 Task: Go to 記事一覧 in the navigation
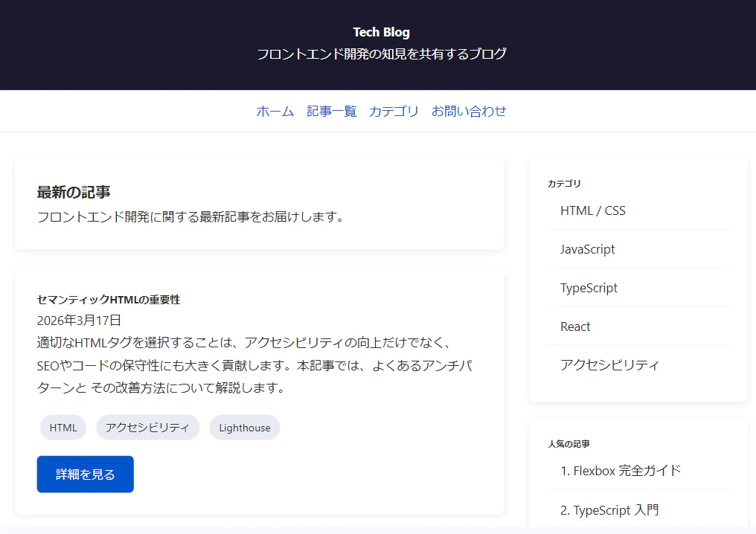coord(332,112)
